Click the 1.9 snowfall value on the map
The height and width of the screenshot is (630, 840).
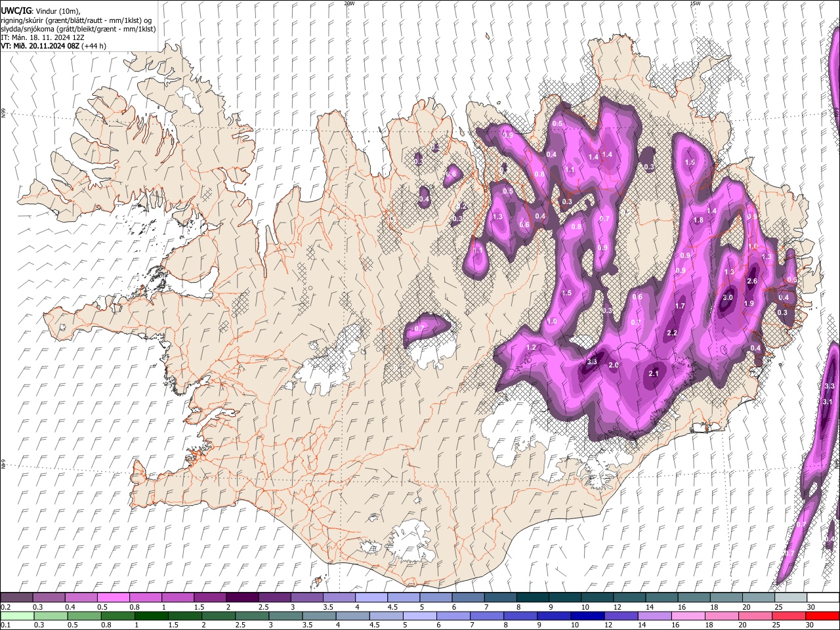tap(749, 303)
